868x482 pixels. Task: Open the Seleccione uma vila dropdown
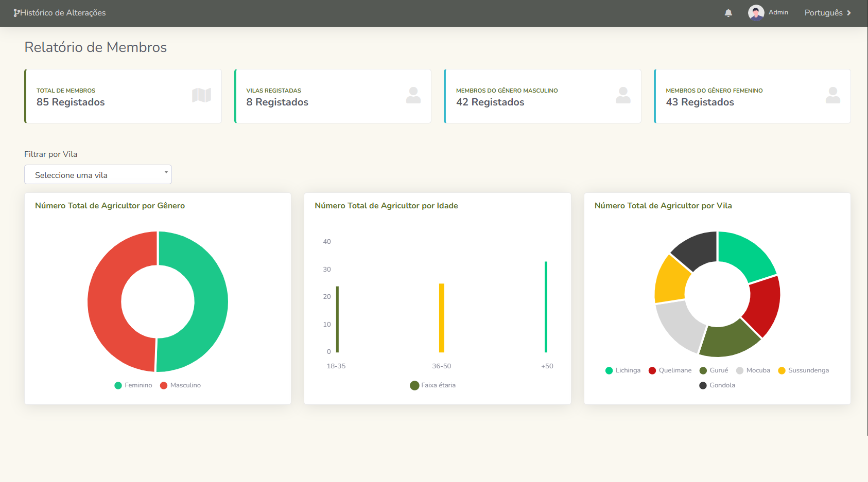point(98,175)
